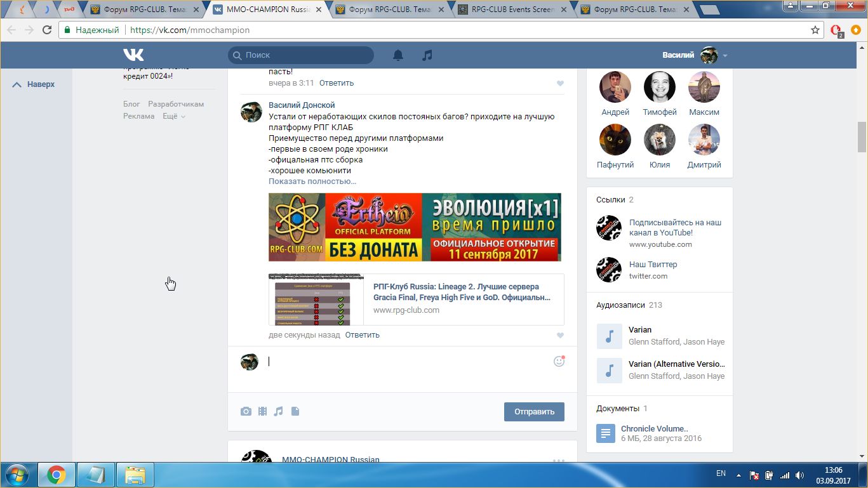868x488 pixels.
Task: Play the Varian (Alternative Version) track
Action: (609, 371)
